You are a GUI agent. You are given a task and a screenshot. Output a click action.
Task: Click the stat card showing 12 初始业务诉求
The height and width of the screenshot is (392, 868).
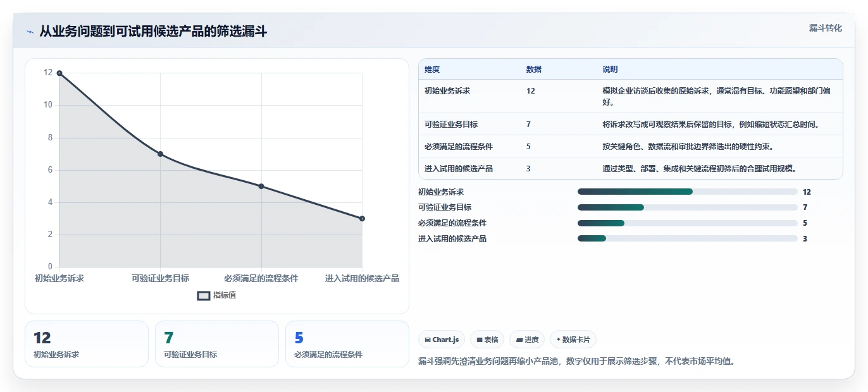[x=87, y=344]
